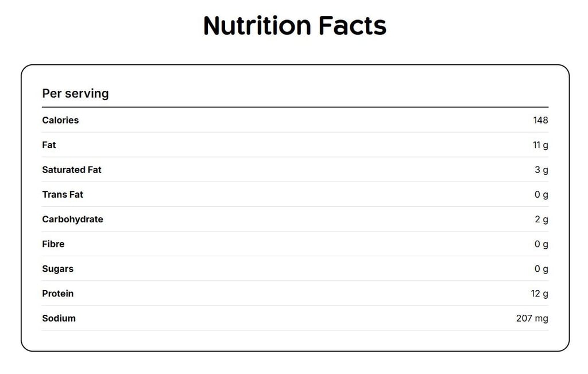588x374 pixels.
Task: Click the 12 g protein value
Action: coord(540,294)
